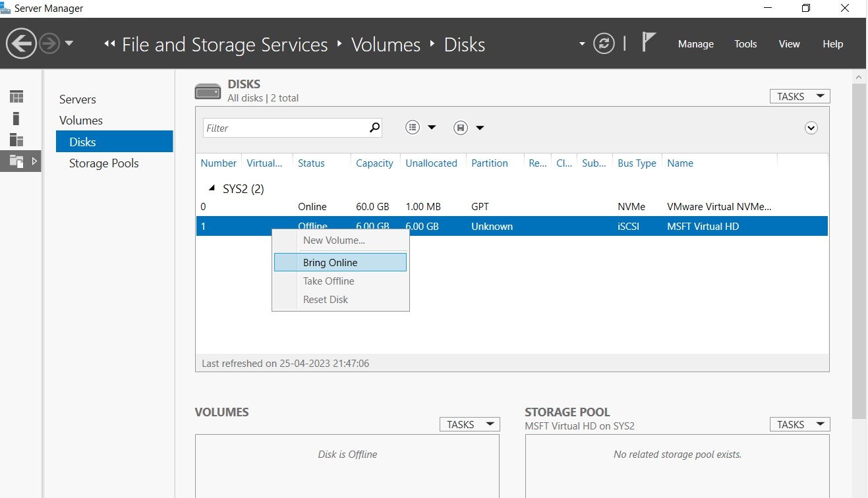Collapse the SYS2 (2) group
Viewport: 868px width, 498px height.
(212, 188)
